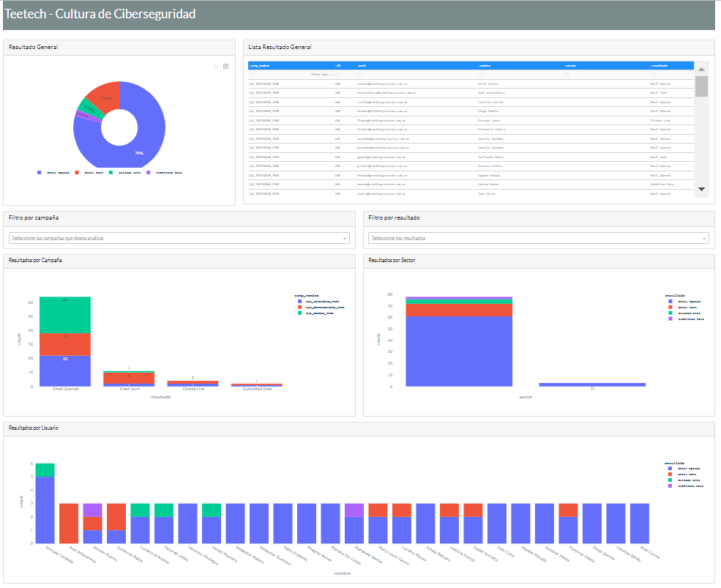Toggle a campaign series in Resultados por Campaña legend

pyautogui.click(x=315, y=301)
